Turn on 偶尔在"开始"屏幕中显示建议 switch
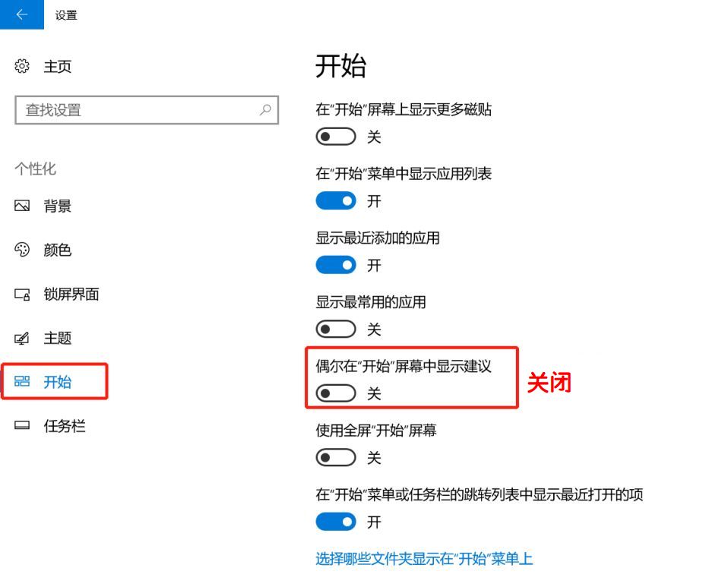 [x=337, y=393]
